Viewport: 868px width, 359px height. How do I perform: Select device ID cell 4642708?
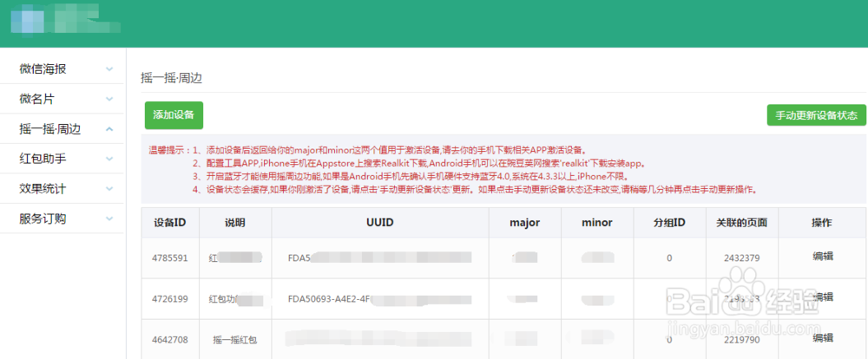click(170, 340)
